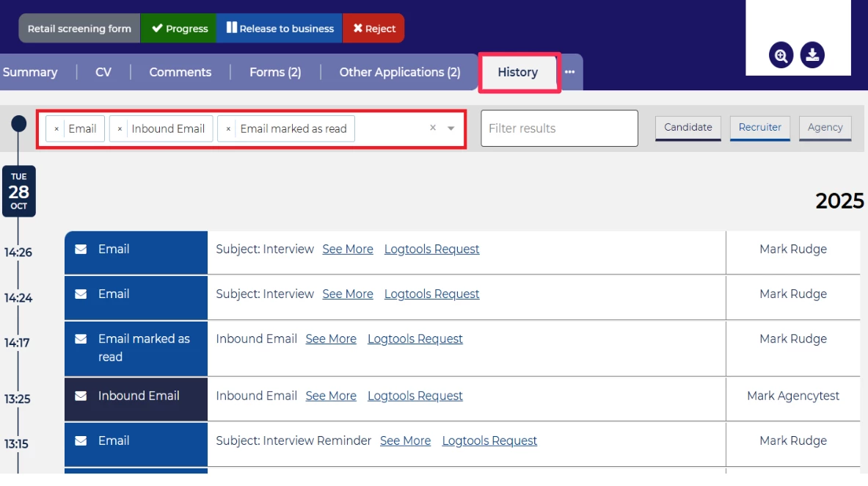Expand the event type filter dropdown
Image resolution: width=868 pixels, height=486 pixels.
(451, 128)
